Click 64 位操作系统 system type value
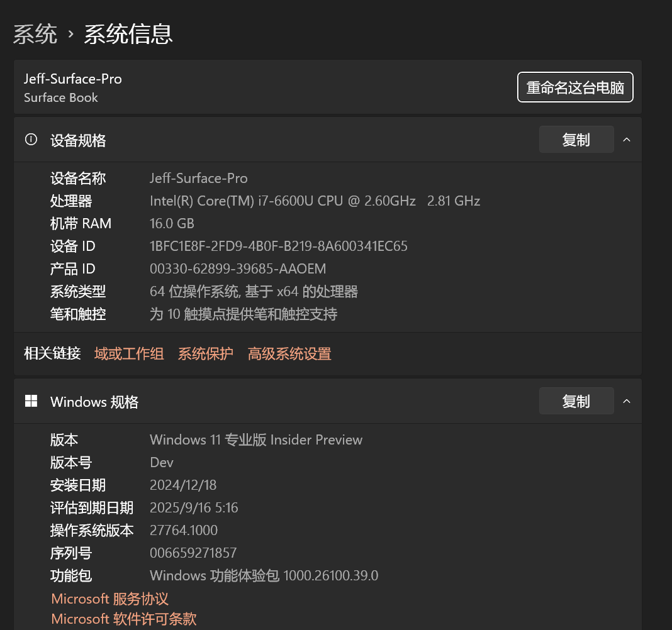The height and width of the screenshot is (630, 672). (x=254, y=292)
